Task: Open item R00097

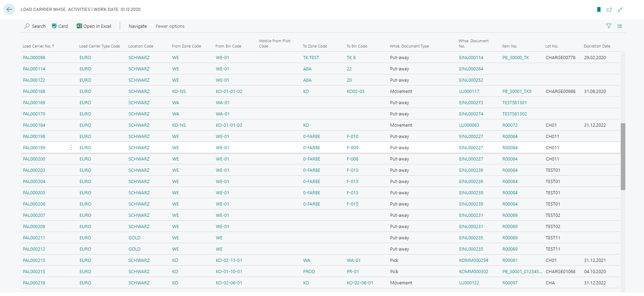Action: coord(510,283)
